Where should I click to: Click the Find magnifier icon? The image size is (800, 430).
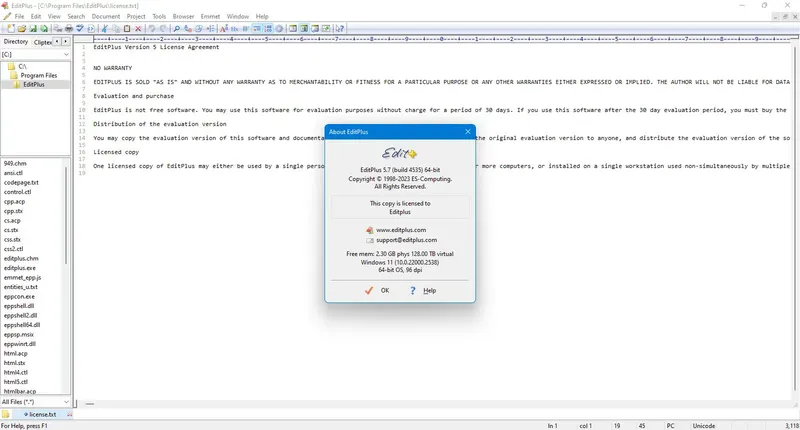(177, 29)
